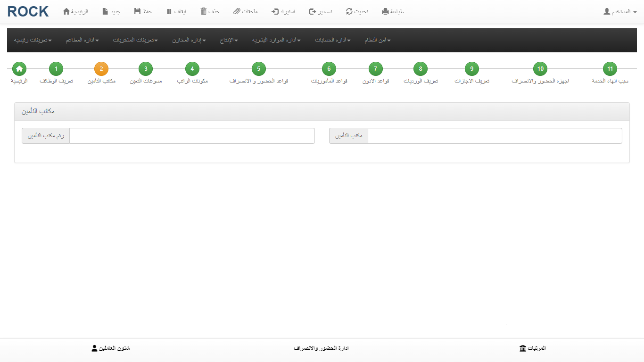The height and width of the screenshot is (362, 644).
Task: Click the pause (ايقاف) icon
Action: pos(169,11)
